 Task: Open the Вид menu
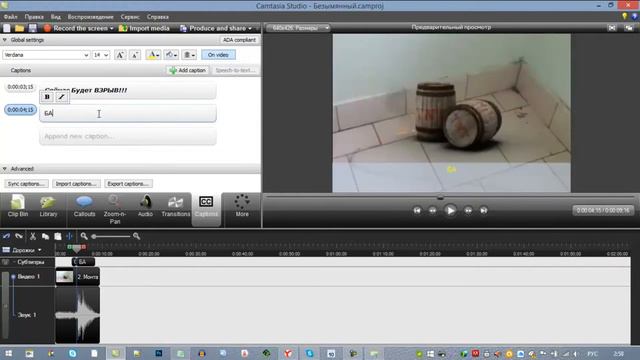tap(56, 17)
